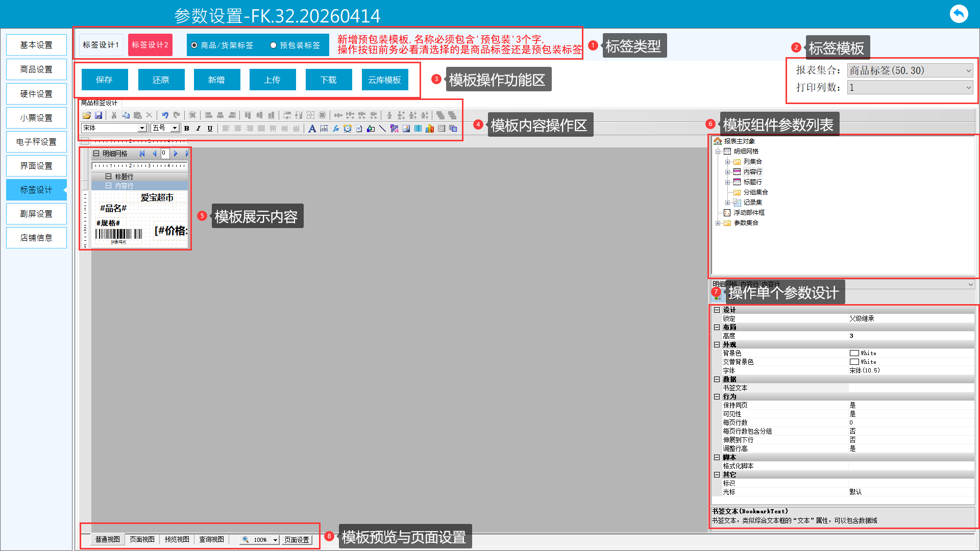Select 预包装标签 radio option
The image size is (980, 551).
pyautogui.click(x=274, y=45)
